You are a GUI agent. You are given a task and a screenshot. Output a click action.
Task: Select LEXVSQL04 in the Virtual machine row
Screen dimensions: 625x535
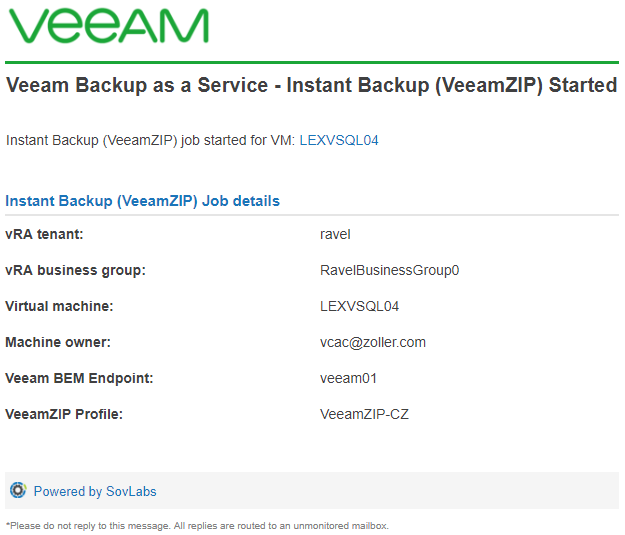pyautogui.click(x=359, y=306)
